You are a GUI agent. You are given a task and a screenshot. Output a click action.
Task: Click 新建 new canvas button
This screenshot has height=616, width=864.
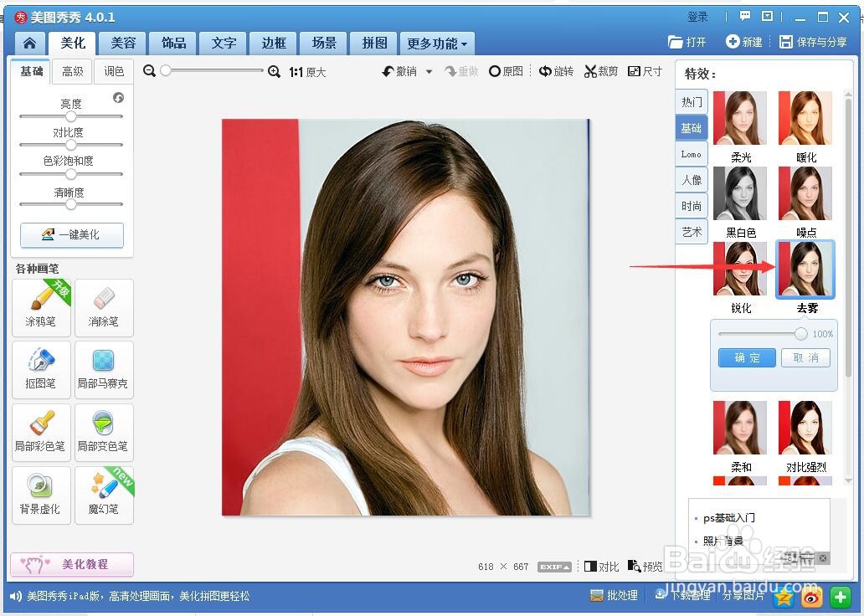744,42
